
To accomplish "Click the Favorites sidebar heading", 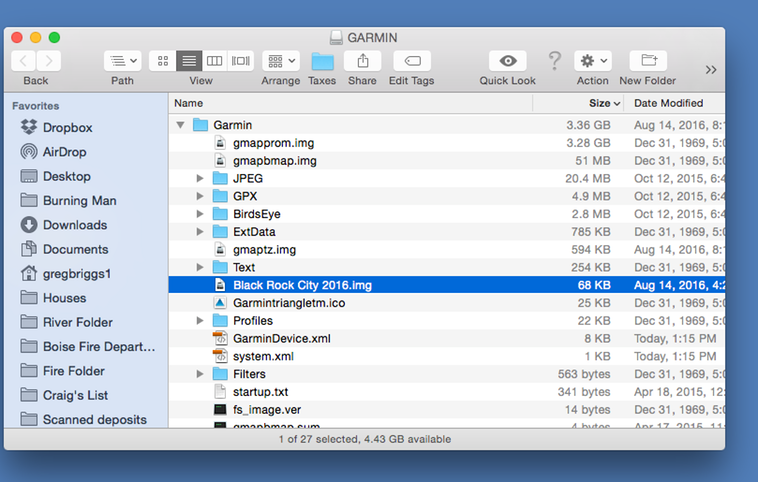I will pos(36,106).
